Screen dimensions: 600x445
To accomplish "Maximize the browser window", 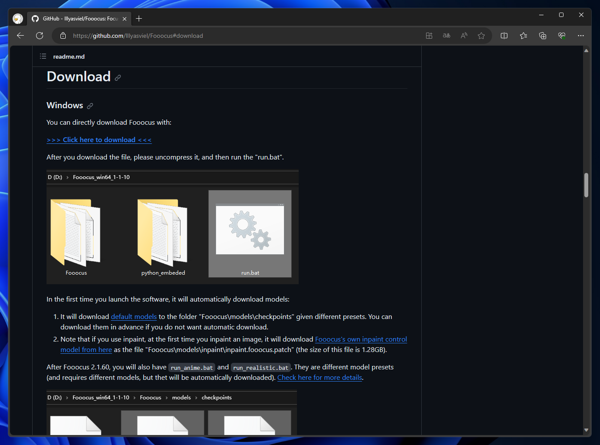I will pos(561,15).
